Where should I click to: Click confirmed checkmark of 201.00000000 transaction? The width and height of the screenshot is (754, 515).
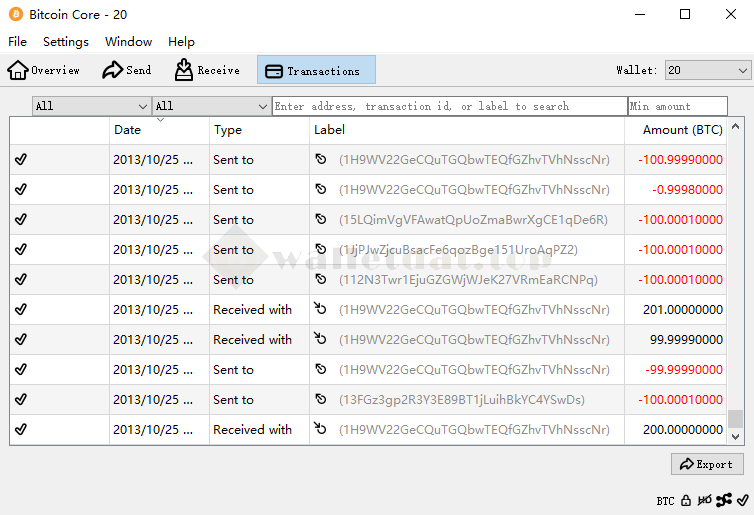tap(21, 310)
